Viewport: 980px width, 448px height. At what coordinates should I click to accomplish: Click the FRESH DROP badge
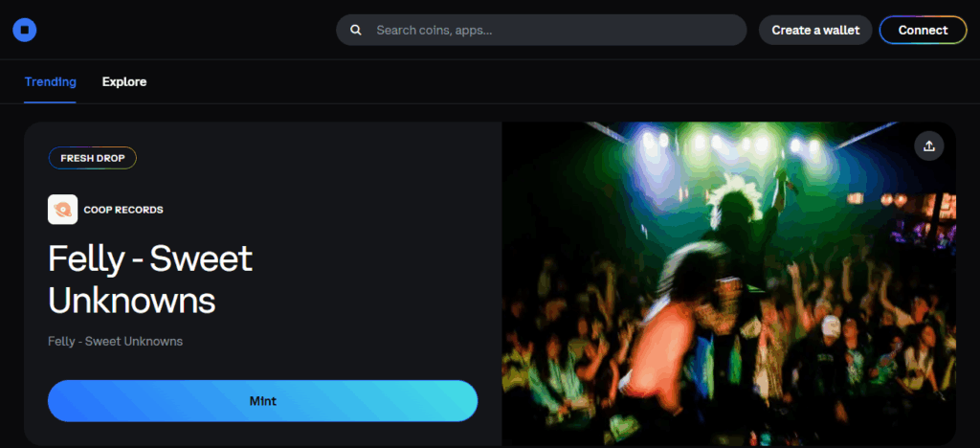click(x=93, y=158)
